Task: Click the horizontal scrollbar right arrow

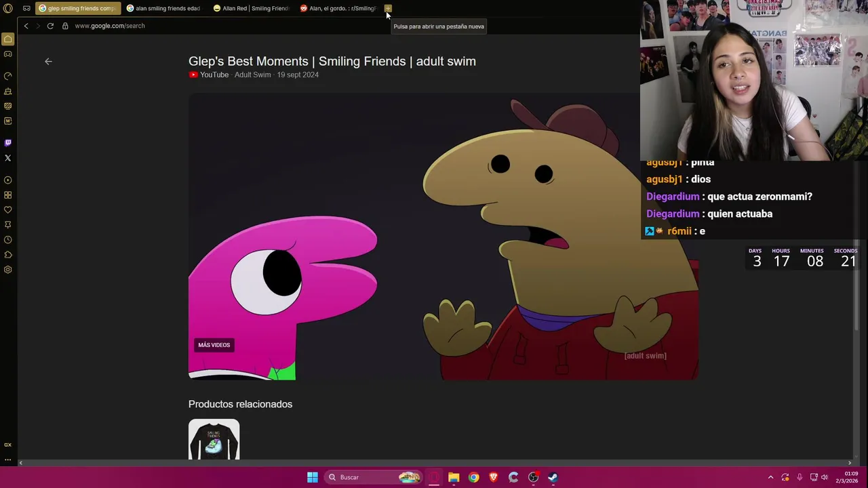Action: pos(850,463)
